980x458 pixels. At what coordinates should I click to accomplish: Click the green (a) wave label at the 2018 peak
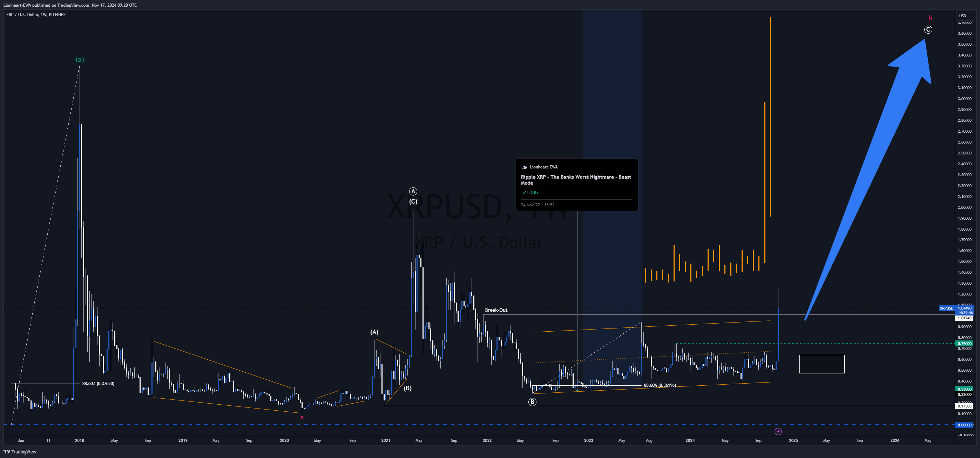[80, 59]
